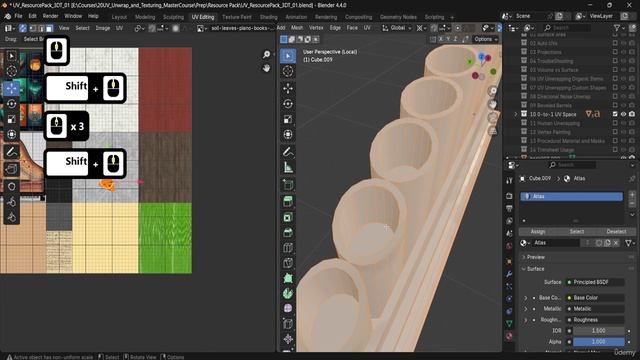Expand the Preview panel

[x=524, y=257]
